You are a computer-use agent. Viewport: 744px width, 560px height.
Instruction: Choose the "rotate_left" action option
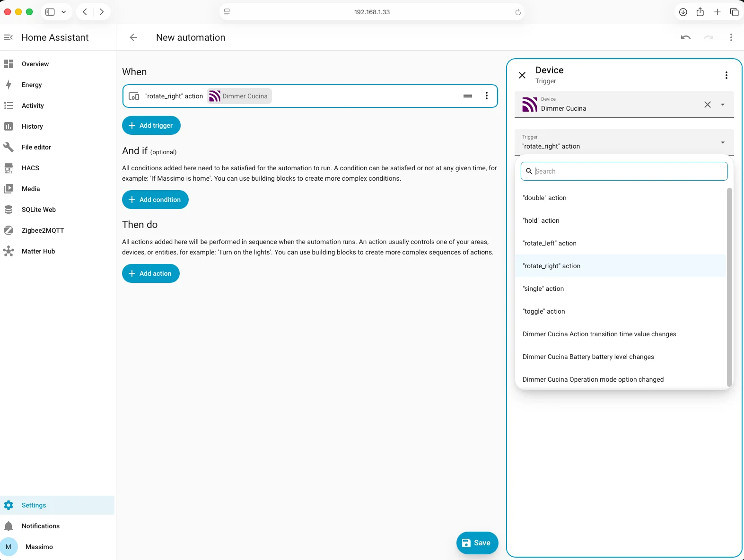click(620, 243)
